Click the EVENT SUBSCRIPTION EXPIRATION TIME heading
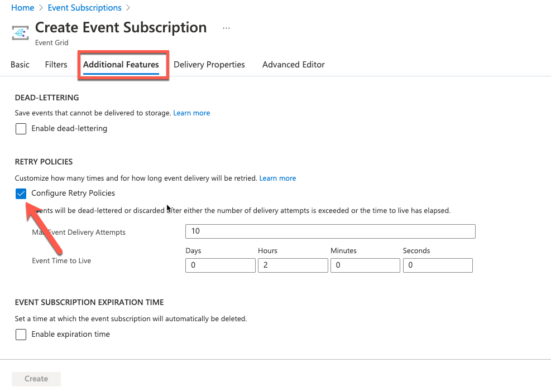 click(89, 303)
